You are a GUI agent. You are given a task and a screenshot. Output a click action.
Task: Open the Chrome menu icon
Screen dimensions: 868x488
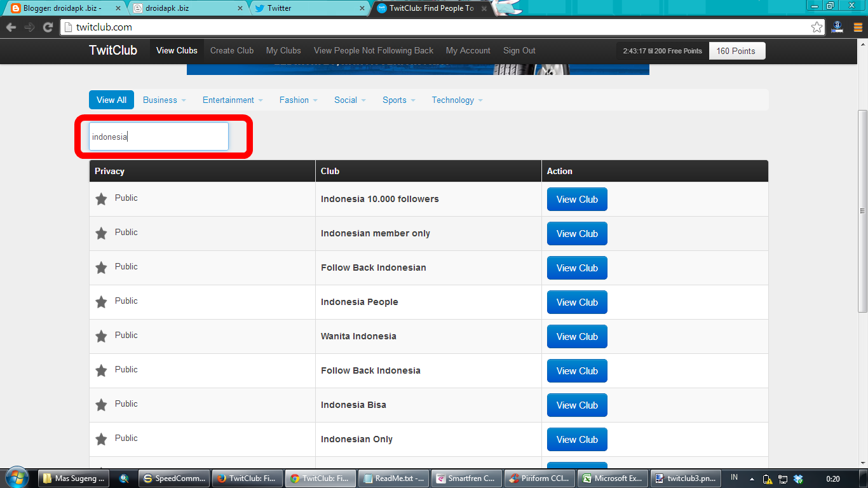(858, 27)
